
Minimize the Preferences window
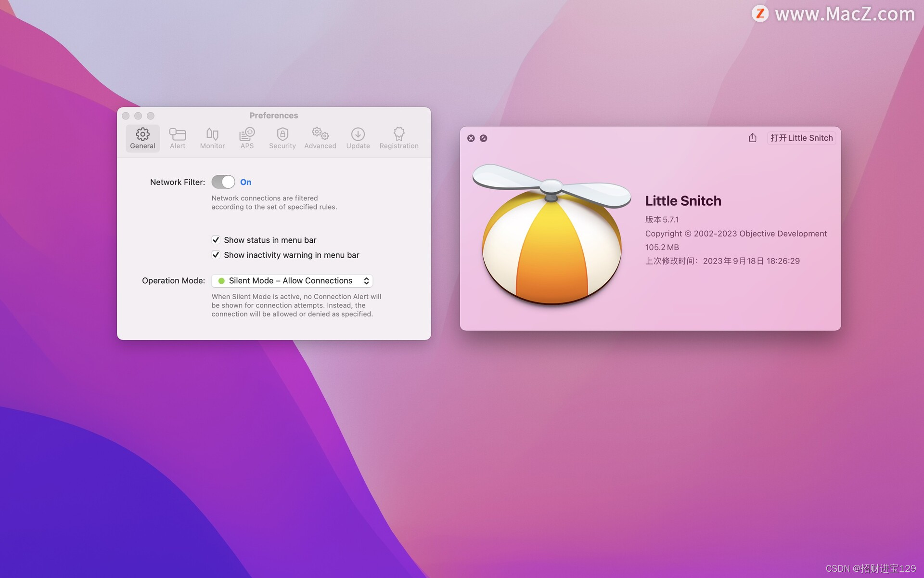click(x=138, y=116)
